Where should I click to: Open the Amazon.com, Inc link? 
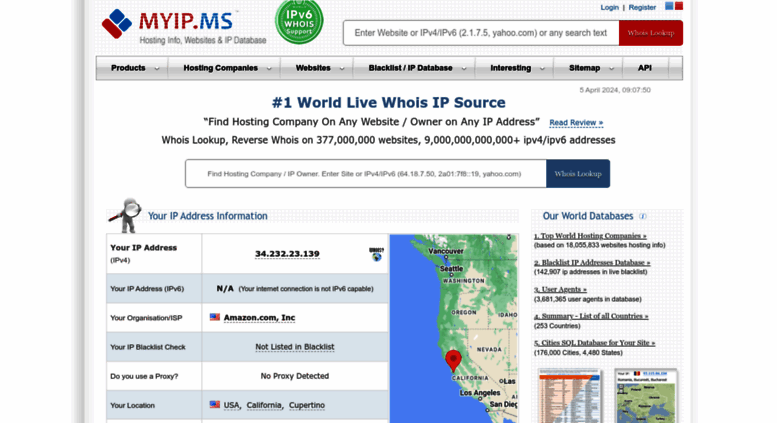[x=259, y=317]
